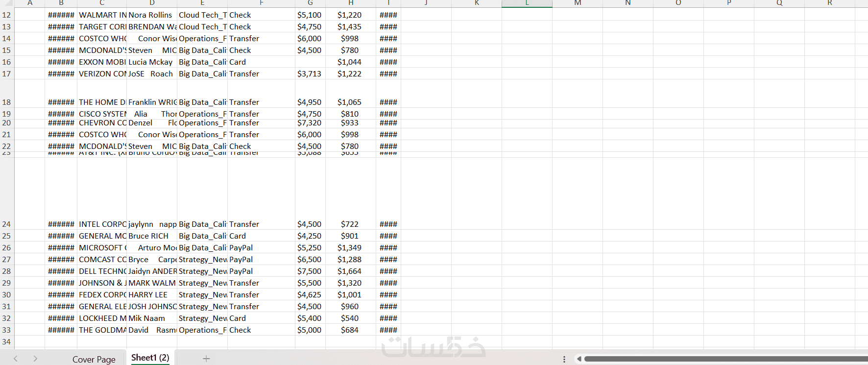Select the Mik Naam cell
The width and height of the screenshot is (868, 365).
[152, 318]
